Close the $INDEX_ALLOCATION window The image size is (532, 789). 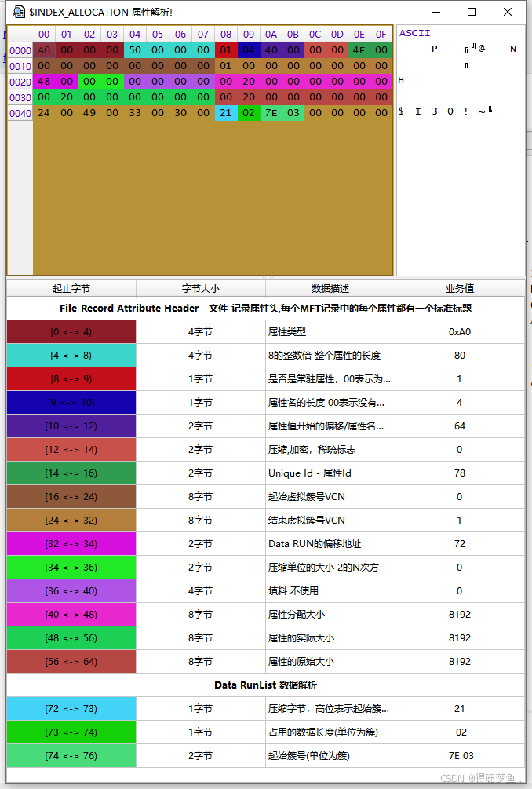coord(508,12)
